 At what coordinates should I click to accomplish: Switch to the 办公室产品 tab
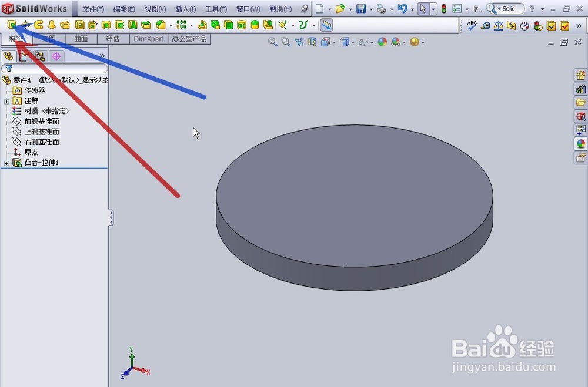tap(189, 39)
